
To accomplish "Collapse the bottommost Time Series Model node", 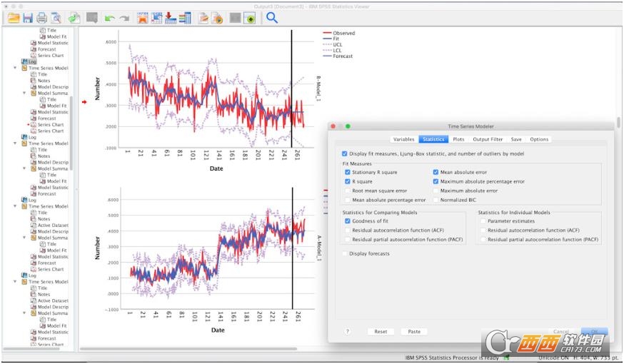I will coord(15,282).
